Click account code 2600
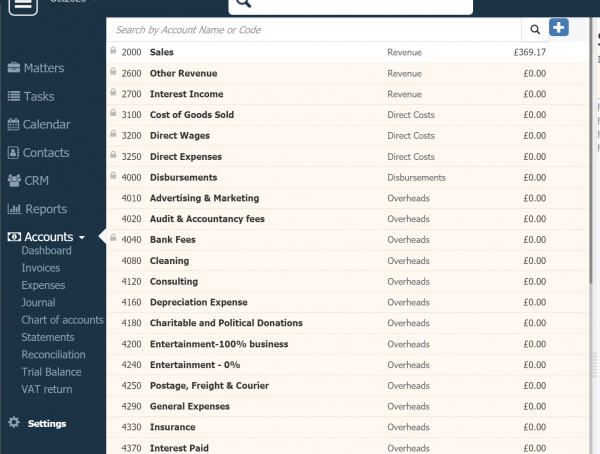 pyautogui.click(x=131, y=73)
